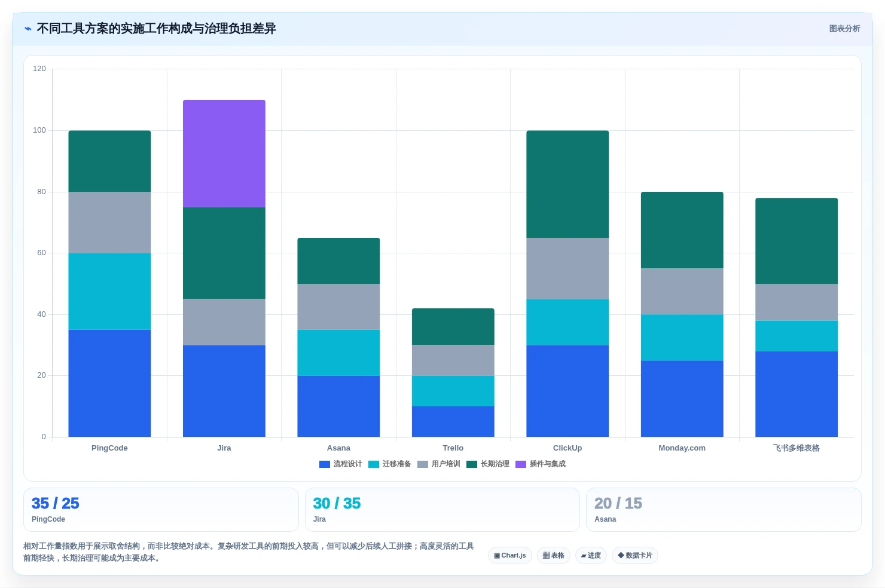Viewport: 885px width, 588px height.
Task: Click the lightning icon beside the chart title
Action: point(28,29)
